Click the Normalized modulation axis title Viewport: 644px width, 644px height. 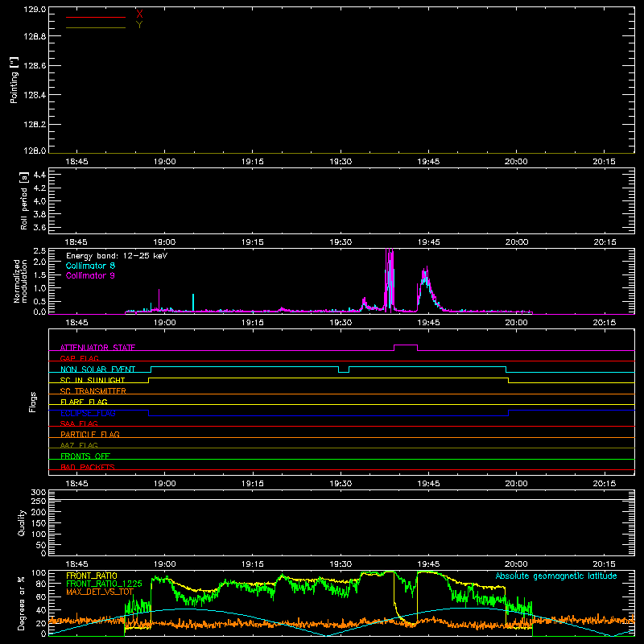[19, 281]
